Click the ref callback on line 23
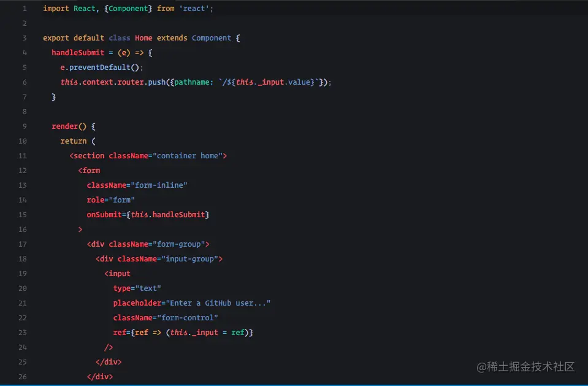 pos(183,332)
